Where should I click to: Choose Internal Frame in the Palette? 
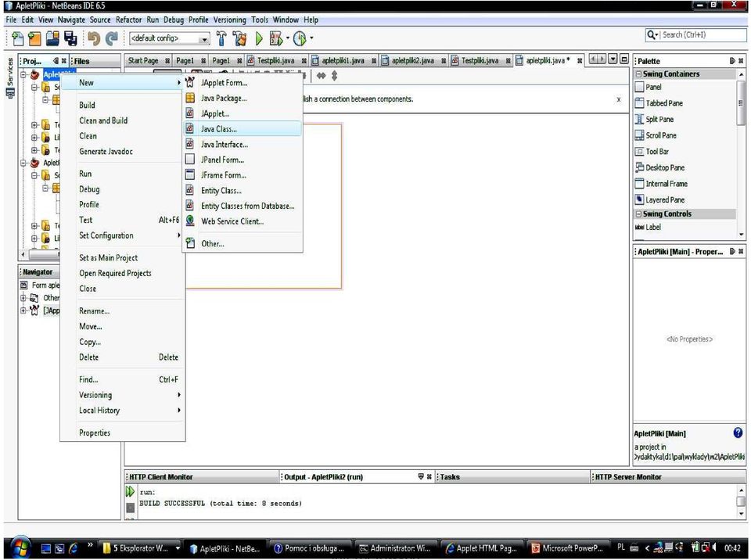(x=661, y=184)
